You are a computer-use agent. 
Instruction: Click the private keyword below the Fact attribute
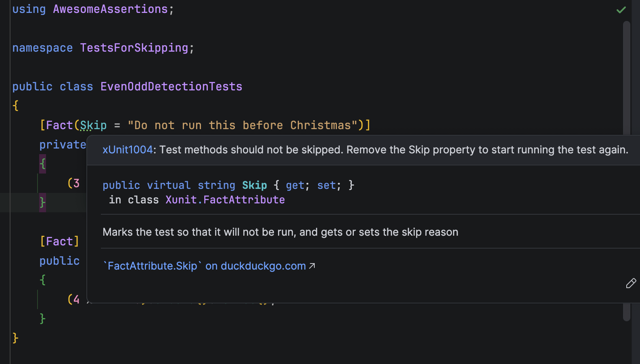pos(63,145)
